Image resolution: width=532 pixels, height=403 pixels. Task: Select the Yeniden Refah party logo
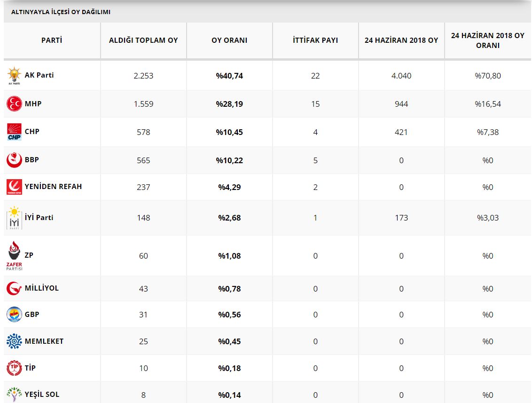[x=14, y=187]
